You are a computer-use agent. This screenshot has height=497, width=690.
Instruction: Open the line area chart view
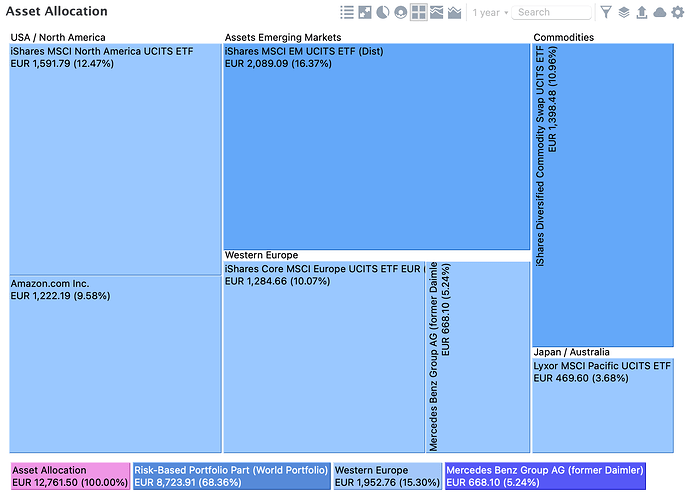pyautogui.click(x=455, y=13)
